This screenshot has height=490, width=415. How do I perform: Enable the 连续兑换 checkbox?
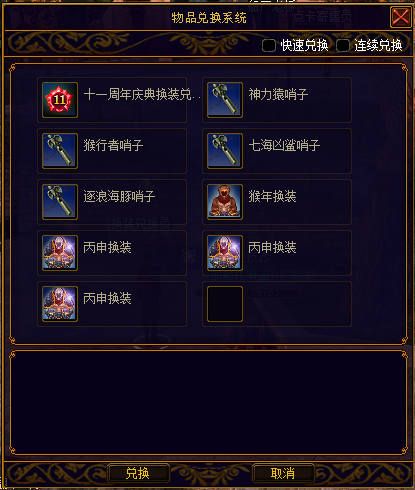click(343, 46)
